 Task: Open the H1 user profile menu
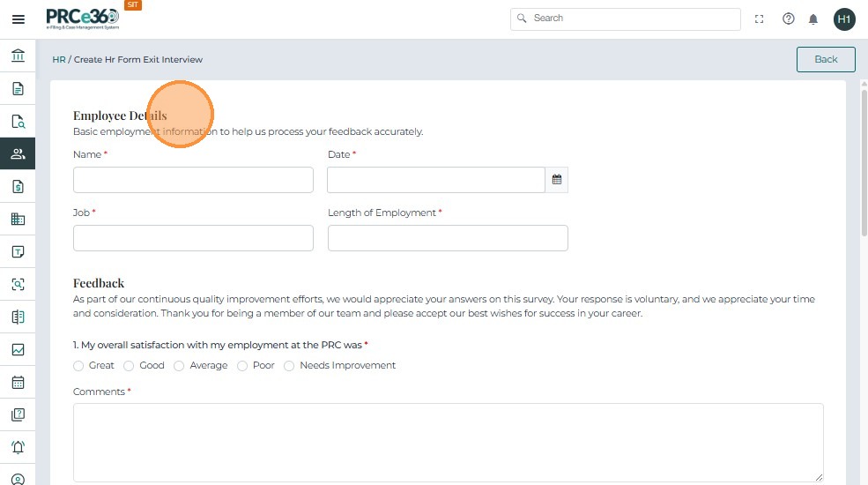pyautogui.click(x=844, y=19)
